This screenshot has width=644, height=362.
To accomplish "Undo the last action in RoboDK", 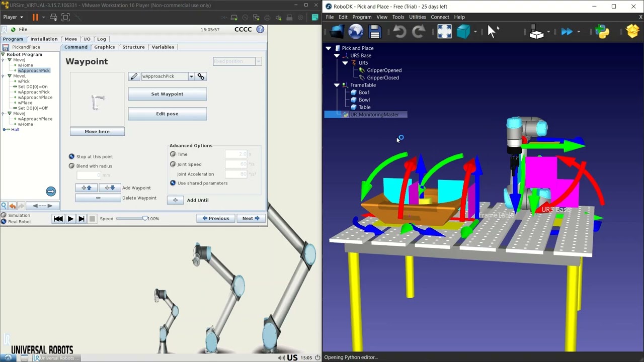I will (x=399, y=32).
